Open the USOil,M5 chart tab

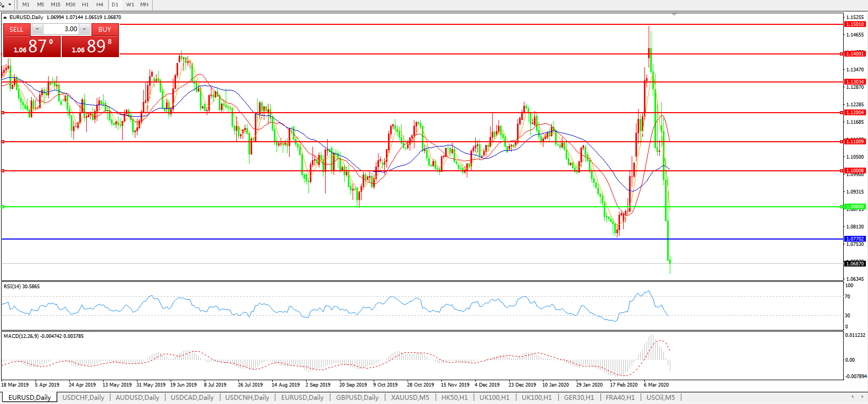click(x=660, y=397)
